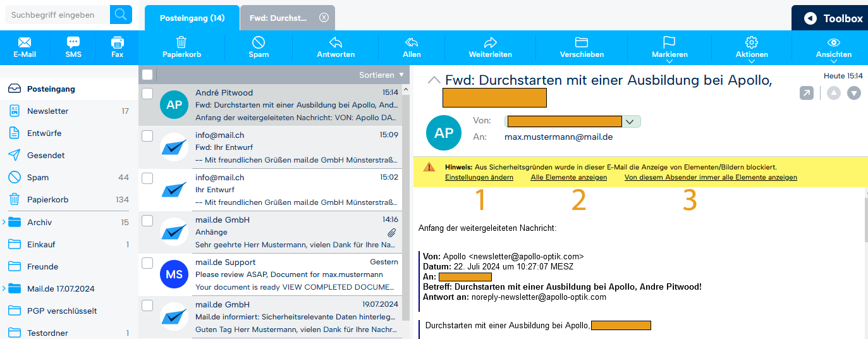The height and width of the screenshot is (339, 868).
Task: Open the Fax section
Action: click(x=117, y=47)
